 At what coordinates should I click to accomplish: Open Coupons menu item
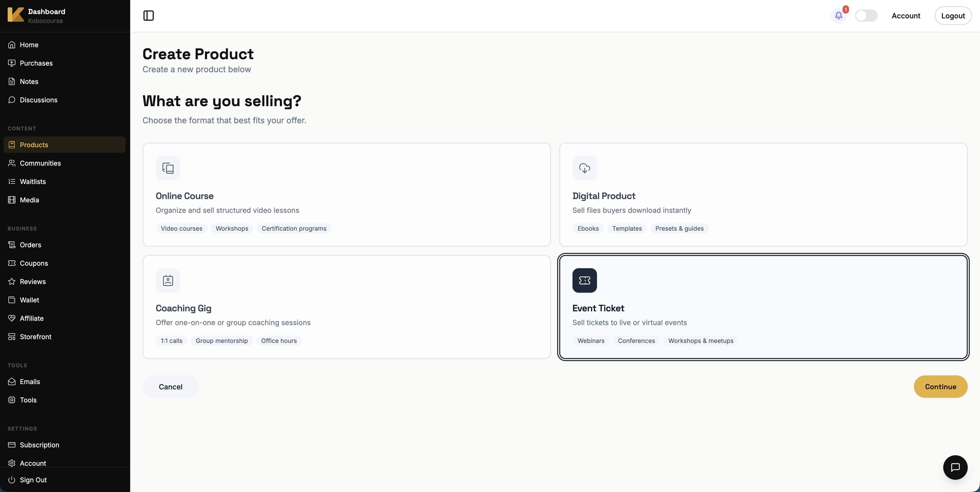(64, 263)
